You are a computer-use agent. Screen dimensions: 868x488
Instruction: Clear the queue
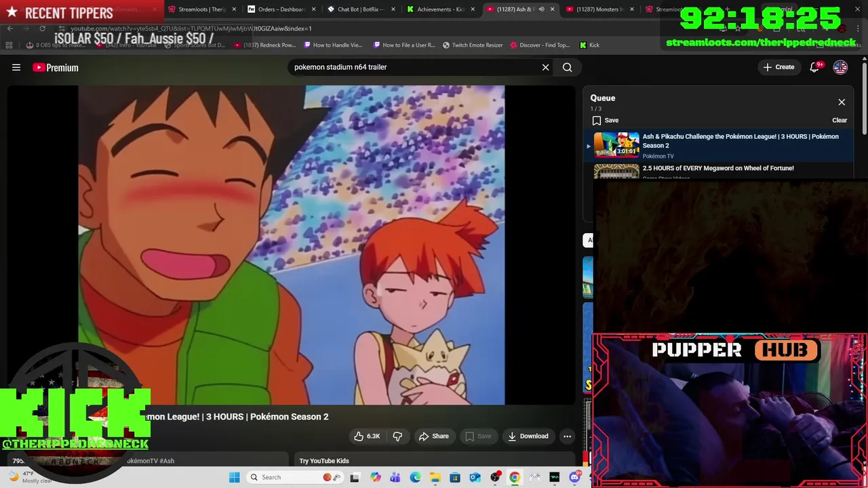click(x=840, y=121)
